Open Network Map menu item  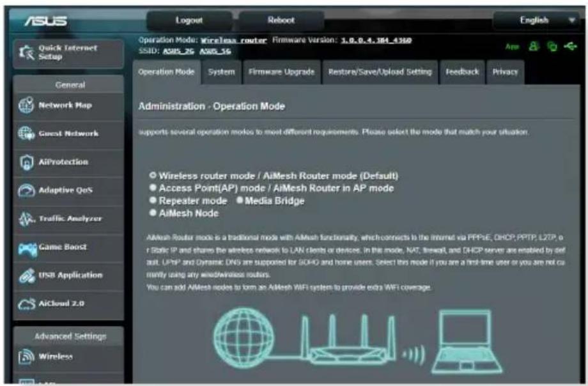[68, 106]
